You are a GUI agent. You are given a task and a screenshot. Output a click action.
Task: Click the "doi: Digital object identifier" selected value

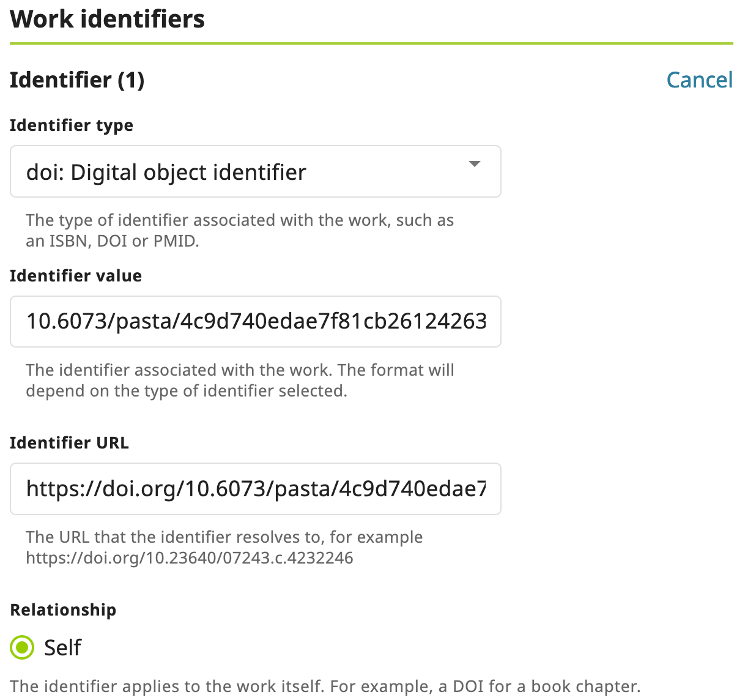[x=166, y=173]
